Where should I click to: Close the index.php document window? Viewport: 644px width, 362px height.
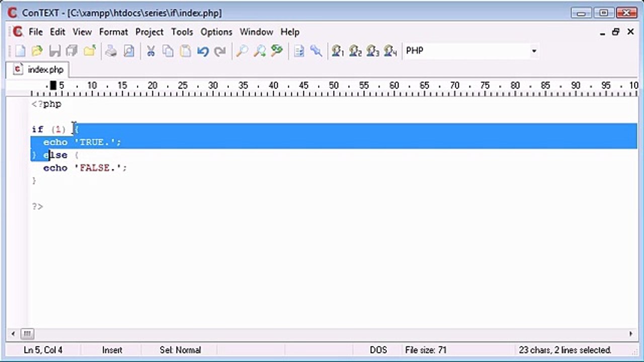coord(630,32)
